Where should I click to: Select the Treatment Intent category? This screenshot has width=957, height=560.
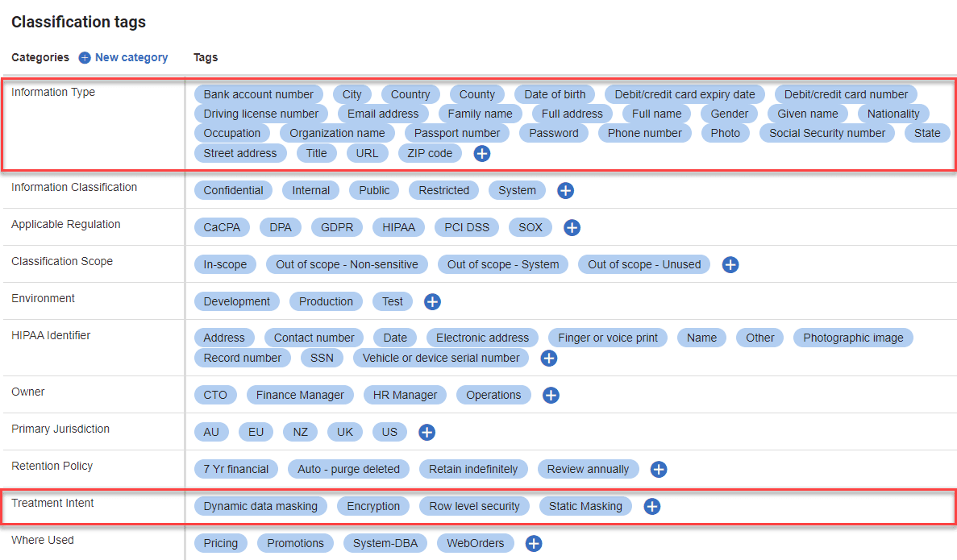pos(52,504)
